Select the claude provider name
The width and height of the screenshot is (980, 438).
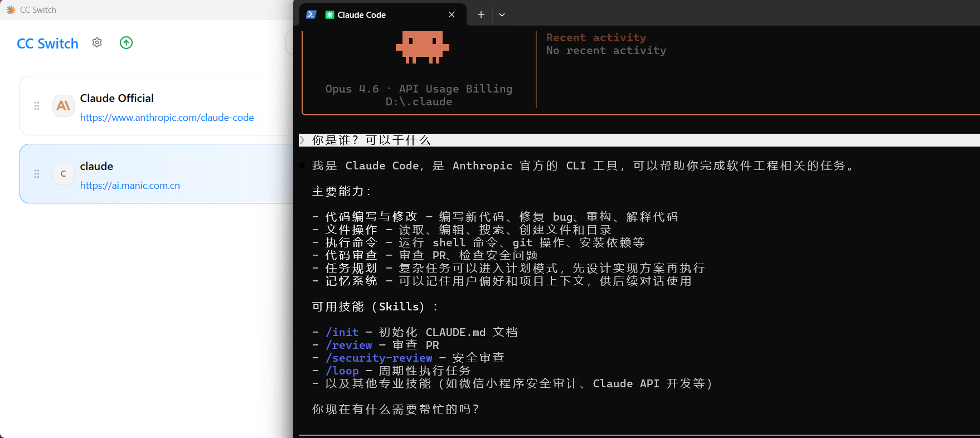coord(96,166)
